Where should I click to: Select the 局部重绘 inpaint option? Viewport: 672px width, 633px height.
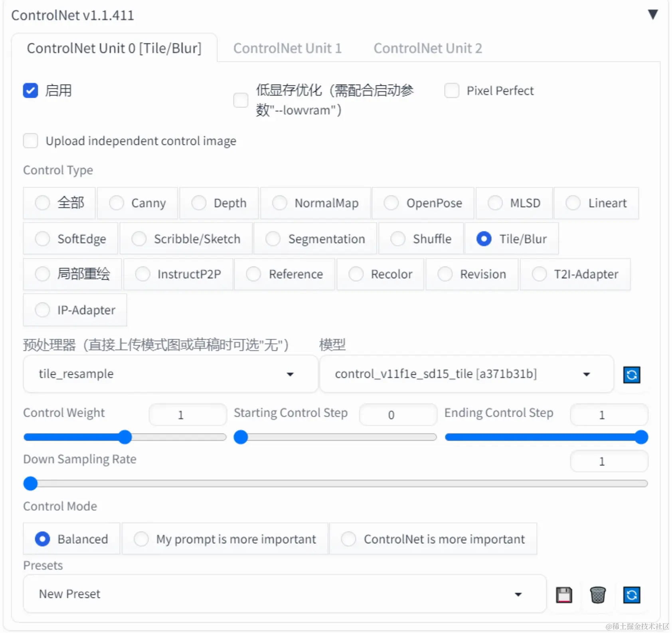[72, 274]
